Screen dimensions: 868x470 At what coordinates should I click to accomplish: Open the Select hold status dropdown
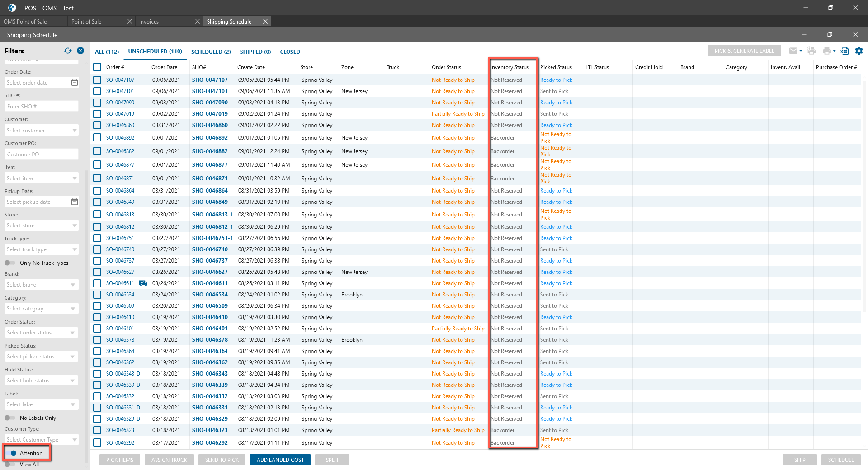click(42, 381)
